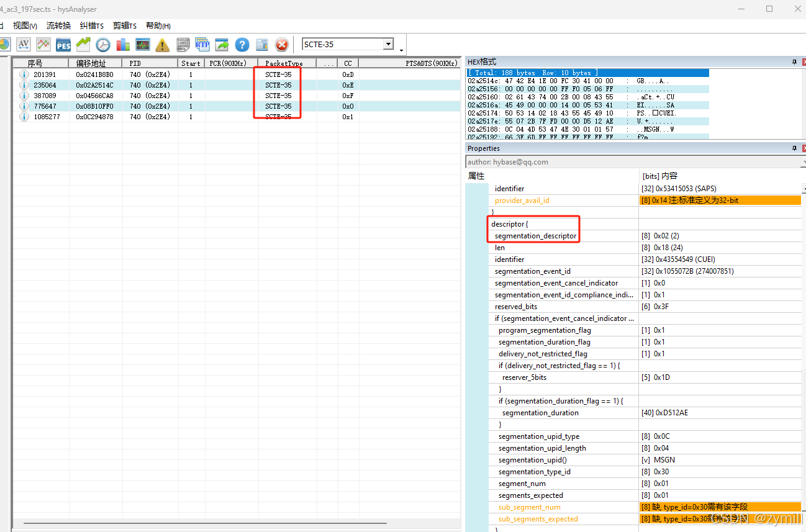This screenshot has height=532, width=806.
Task: Select the program_segmentation_flag row
Action: click(x=645, y=330)
